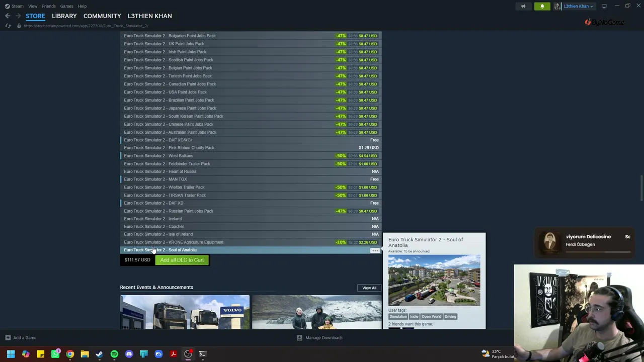The width and height of the screenshot is (644, 362).
Task: Open File Explorer from the taskbar
Action: pyautogui.click(x=85, y=354)
